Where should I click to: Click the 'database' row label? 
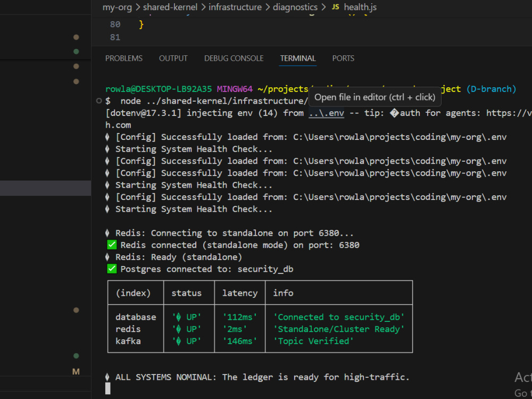(x=136, y=317)
